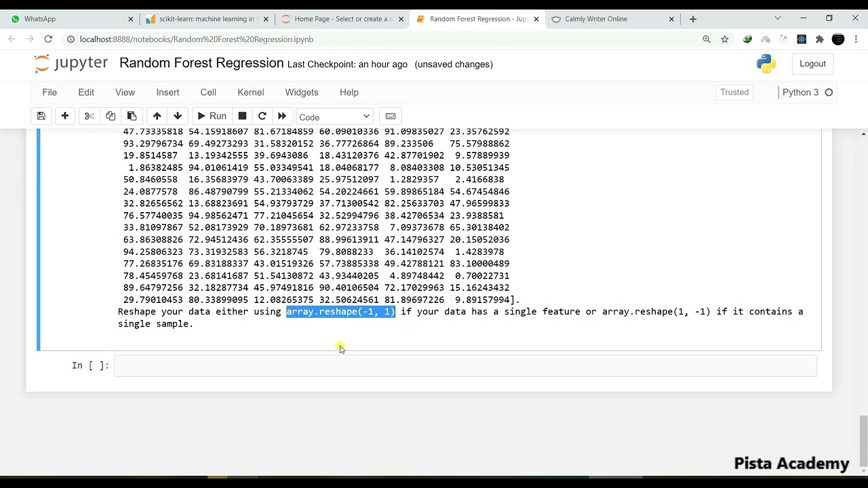Click the Last Checkpoint text
This screenshot has width=868, height=488.
tap(347, 64)
